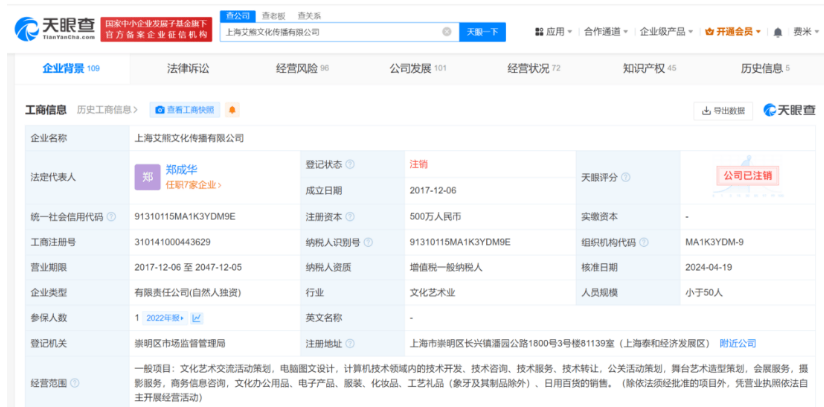Select establishment date 2017-12-06
The image size is (824, 407).
[433, 190]
